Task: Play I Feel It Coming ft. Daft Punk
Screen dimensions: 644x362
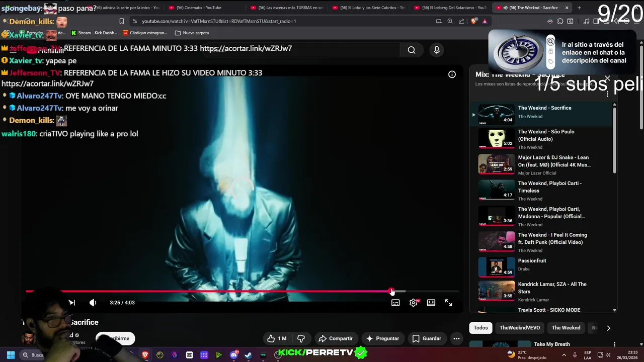Action: [541, 242]
